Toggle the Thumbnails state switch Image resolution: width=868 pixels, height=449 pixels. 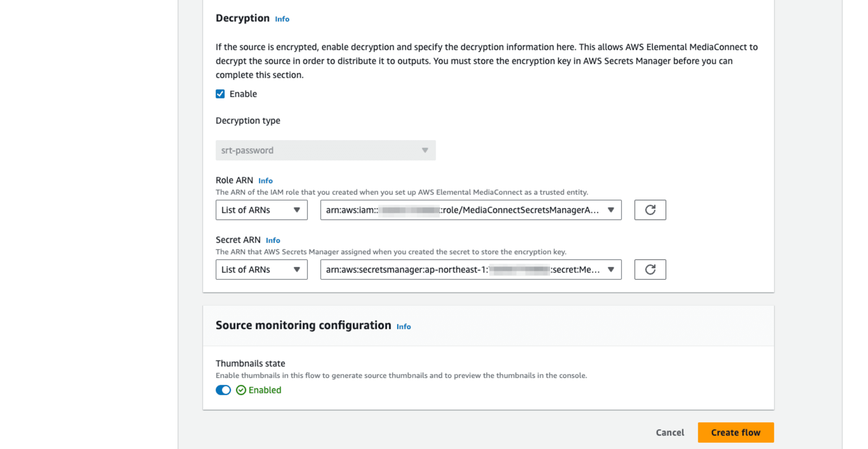223,390
